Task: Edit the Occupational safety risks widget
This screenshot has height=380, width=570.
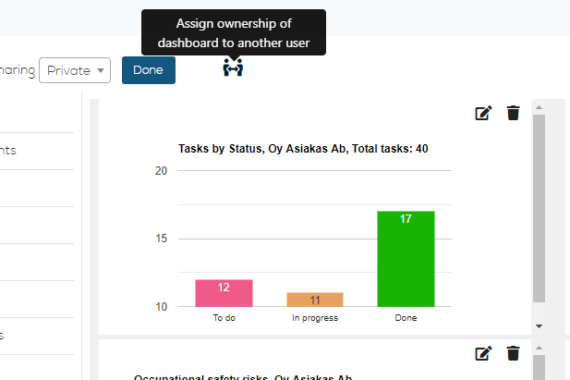Action: pyautogui.click(x=483, y=353)
